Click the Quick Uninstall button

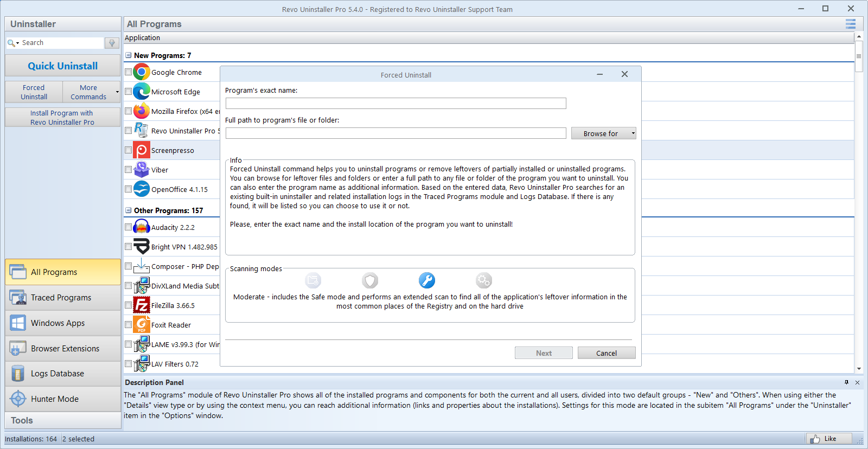[62, 66]
